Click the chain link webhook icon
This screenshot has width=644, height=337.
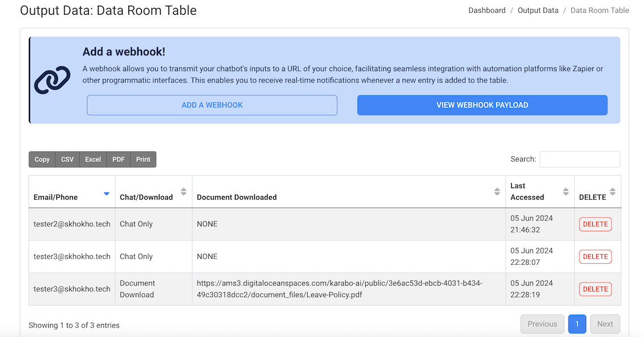coord(52,81)
